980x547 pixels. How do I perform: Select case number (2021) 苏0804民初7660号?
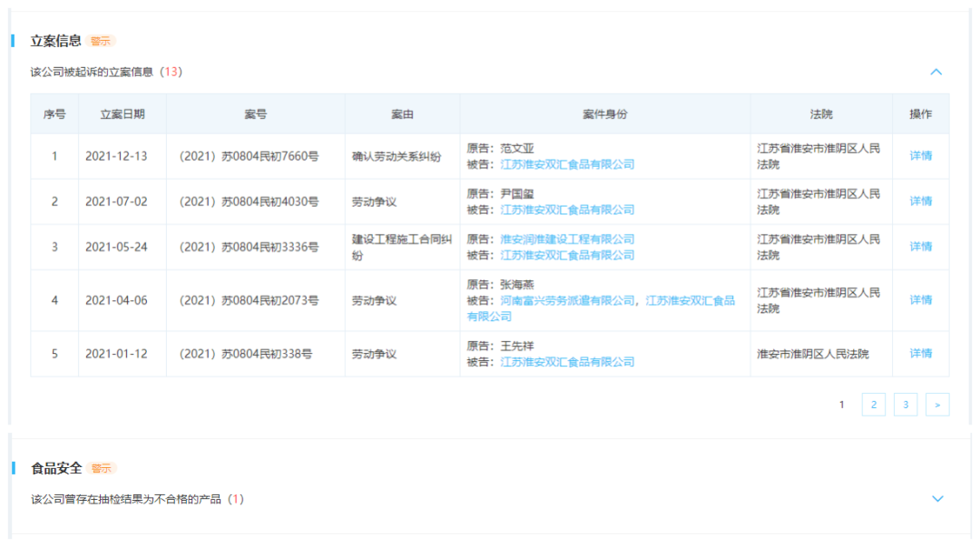tap(249, 156)
